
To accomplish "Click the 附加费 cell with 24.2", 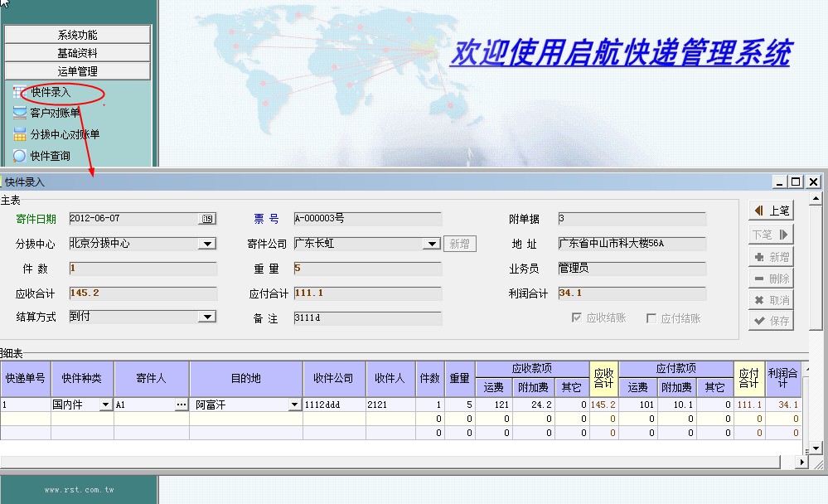I will [x=533, y=405].
